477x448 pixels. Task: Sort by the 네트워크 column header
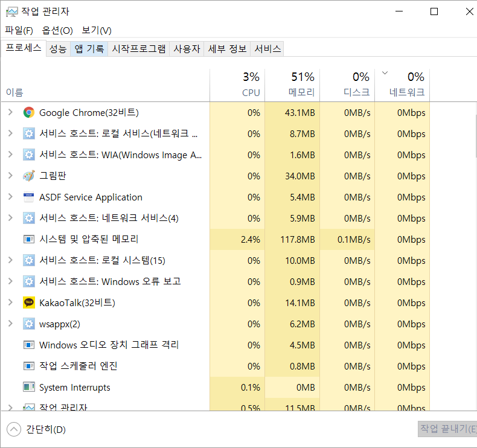click(403, 85)
